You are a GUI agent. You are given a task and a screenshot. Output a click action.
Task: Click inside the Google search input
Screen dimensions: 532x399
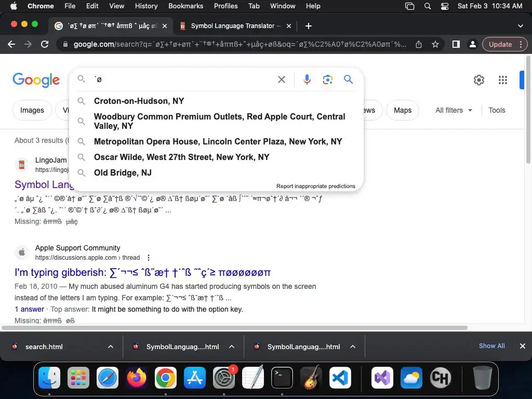[x=183, y=79]
